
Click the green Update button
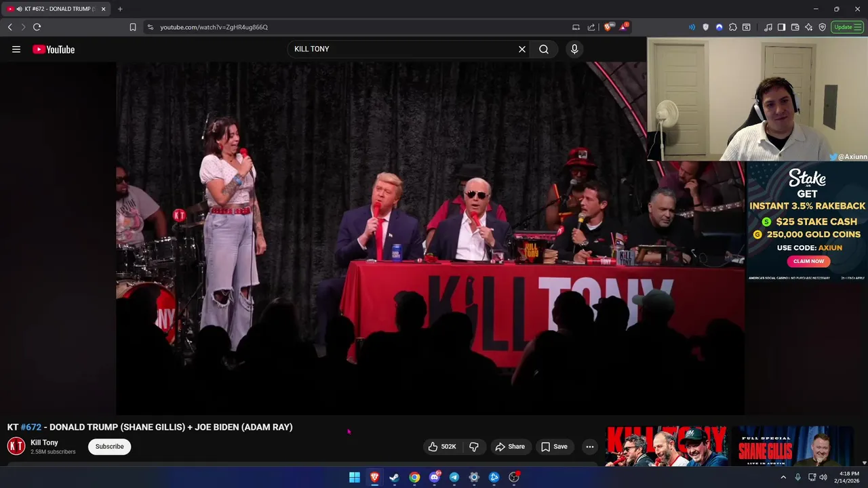[x=843, y=27]
